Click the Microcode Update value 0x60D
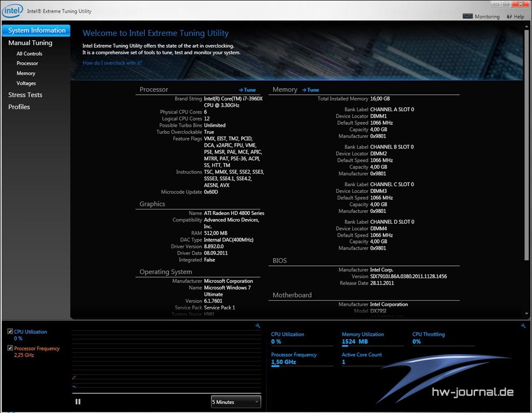This screenshot has height=413, width=532. pyautogui.click(x=211, y=192)
